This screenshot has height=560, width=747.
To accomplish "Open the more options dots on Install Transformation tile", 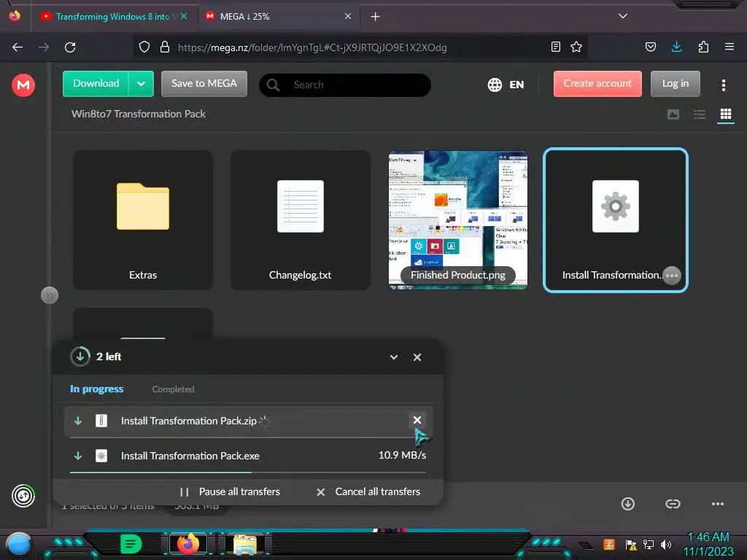I will (x=672, y=275).
